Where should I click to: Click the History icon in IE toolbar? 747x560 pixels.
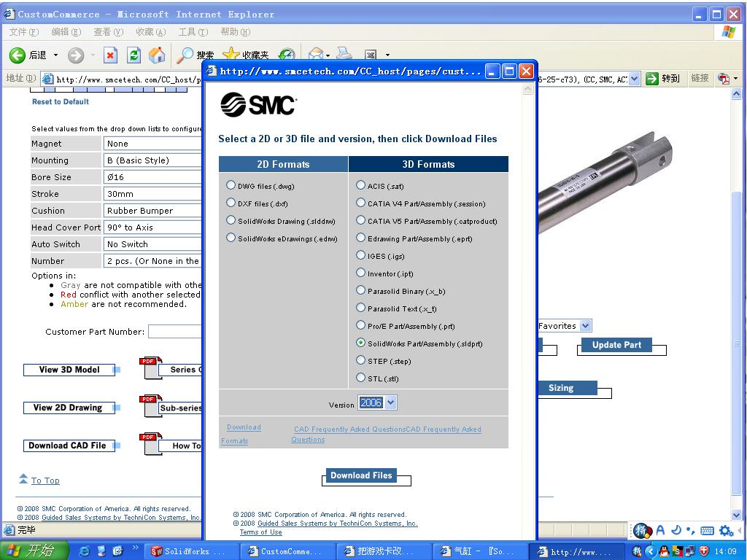coord(286,54)
